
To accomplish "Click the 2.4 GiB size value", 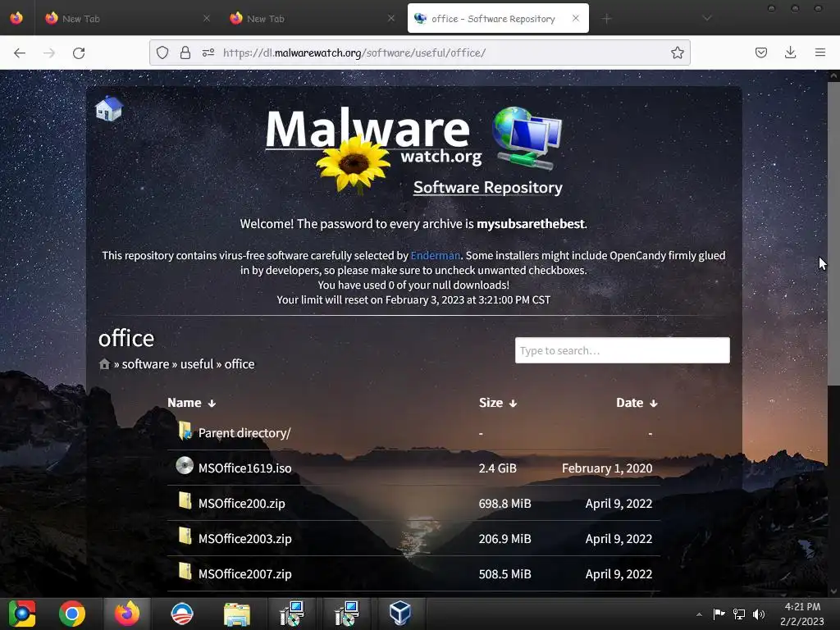I will (498, 468).
